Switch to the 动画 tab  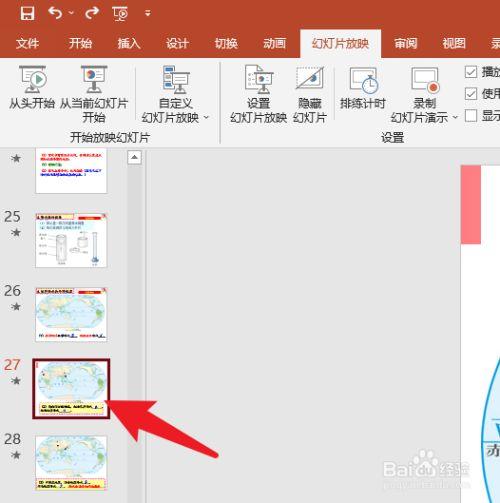(x=274, y=44)
